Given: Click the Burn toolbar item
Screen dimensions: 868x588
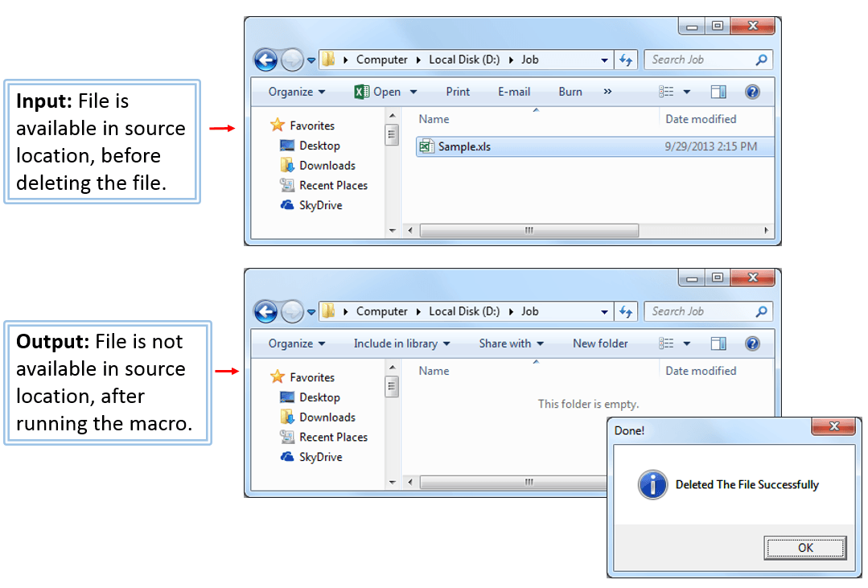Looking at the screenshot, I should [570, 91].
